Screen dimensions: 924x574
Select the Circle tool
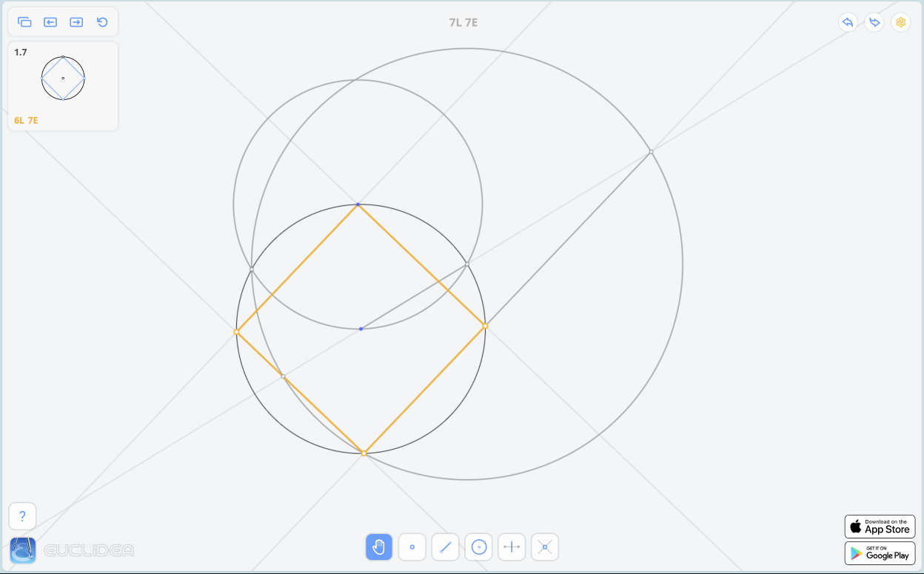(x=478, y=547)
